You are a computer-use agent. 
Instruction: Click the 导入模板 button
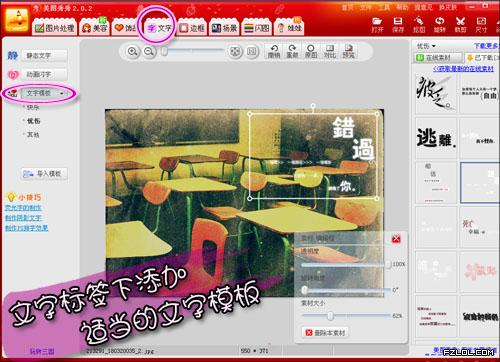(44, 174)
